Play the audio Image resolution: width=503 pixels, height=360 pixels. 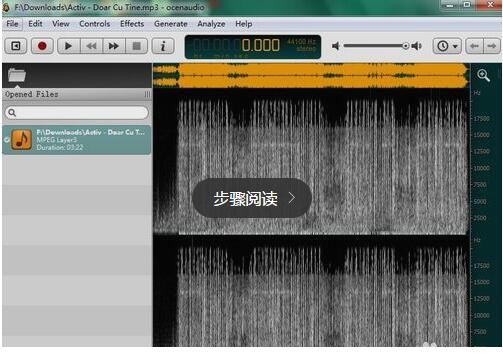pyautogui.click(x=69, y=46)
